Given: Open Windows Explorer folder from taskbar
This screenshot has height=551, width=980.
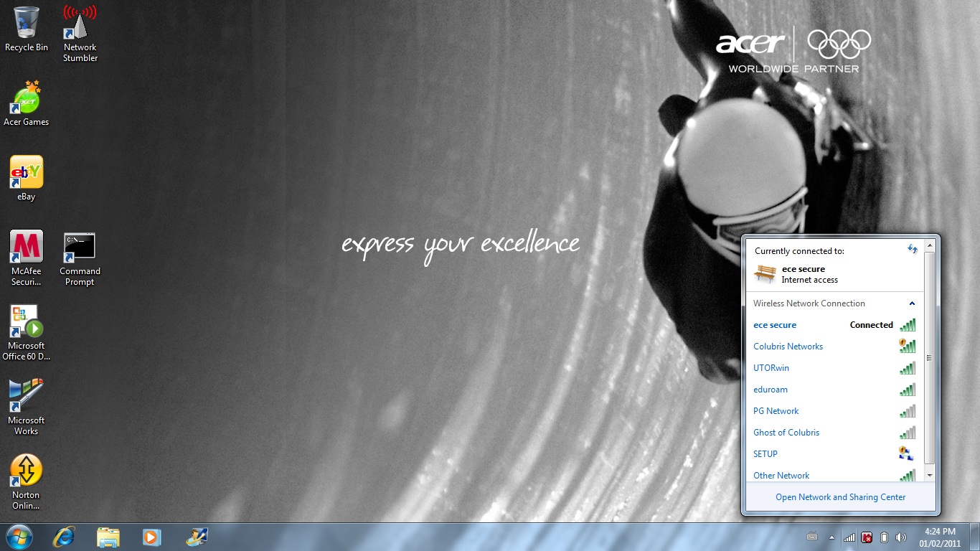Looking at the screenshot, I should [108, 537].
